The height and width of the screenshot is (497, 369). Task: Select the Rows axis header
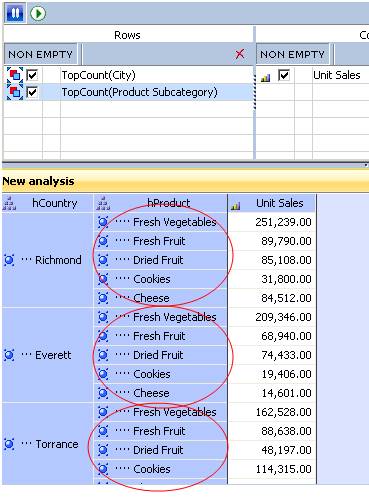(127, 35)
